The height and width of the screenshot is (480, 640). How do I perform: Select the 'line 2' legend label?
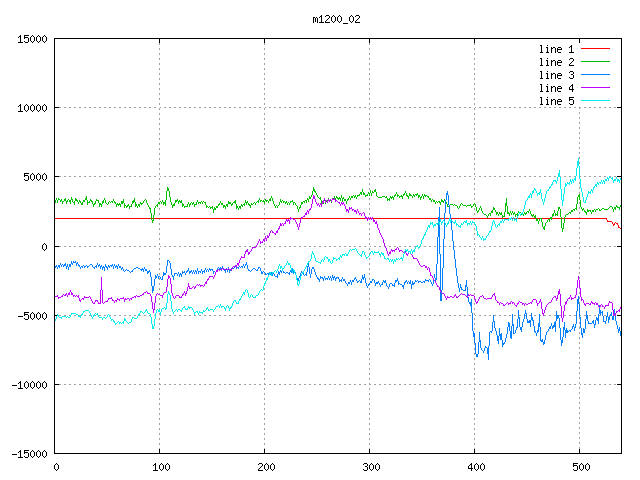(x=556, y=62)
